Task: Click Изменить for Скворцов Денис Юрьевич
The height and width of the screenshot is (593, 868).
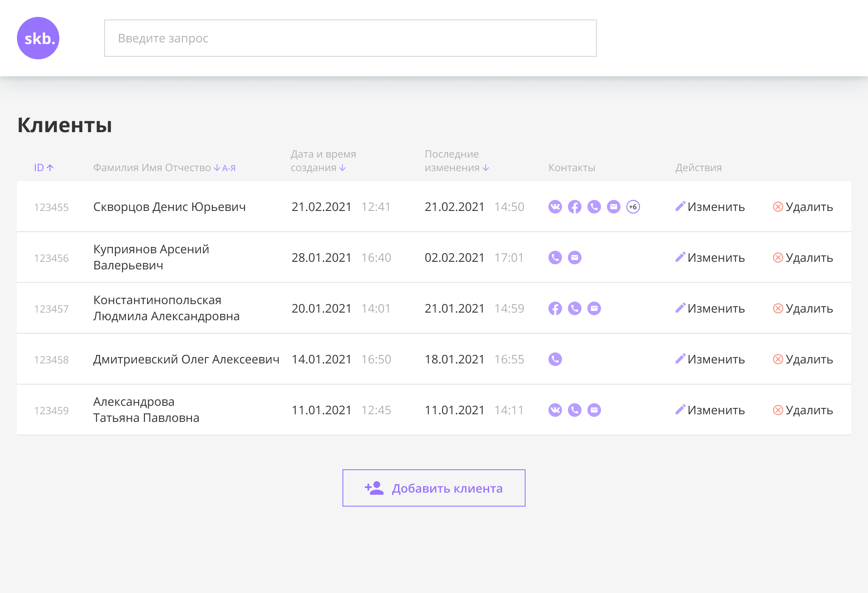Action: click(x=710, y=207)
